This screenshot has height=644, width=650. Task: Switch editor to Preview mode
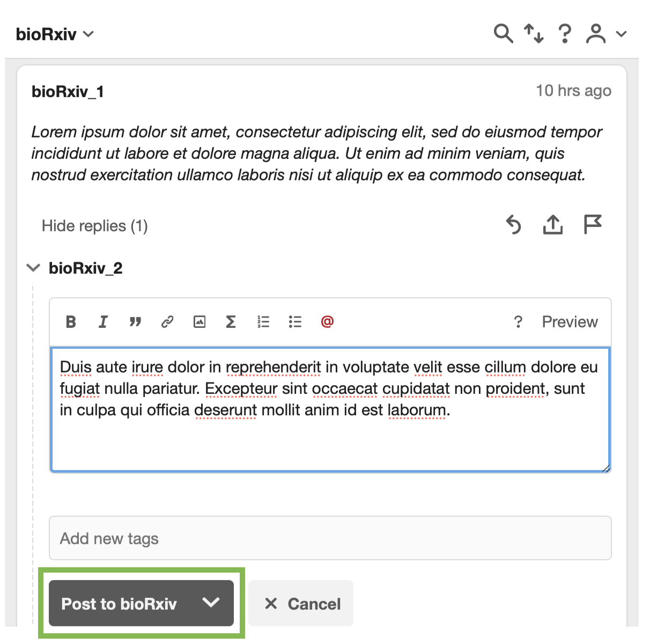(570, 322)
